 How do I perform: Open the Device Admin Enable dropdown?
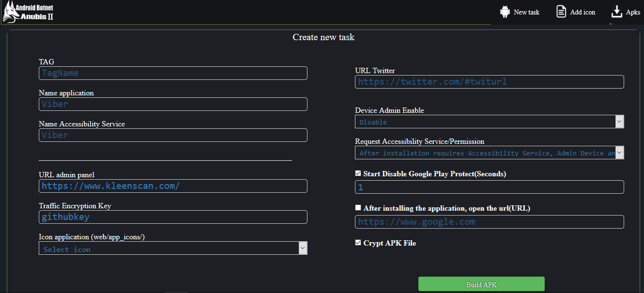[x=490, y=122]
